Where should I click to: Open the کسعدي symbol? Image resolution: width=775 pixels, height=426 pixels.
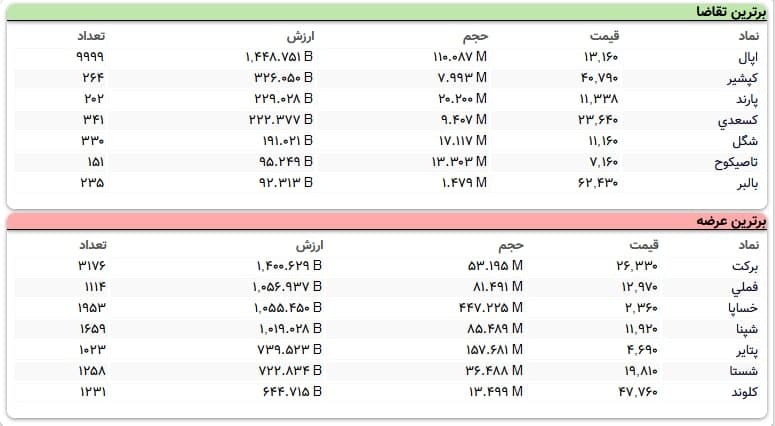tap(739, 120)
